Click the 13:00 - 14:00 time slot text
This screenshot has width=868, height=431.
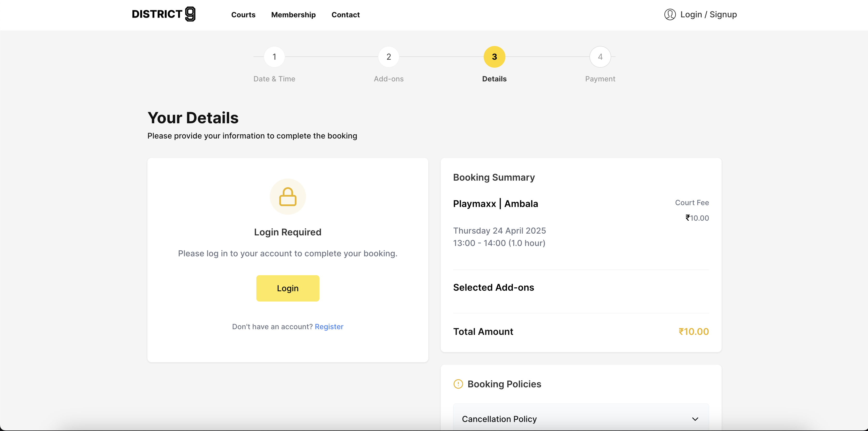(x=499, y=243)
